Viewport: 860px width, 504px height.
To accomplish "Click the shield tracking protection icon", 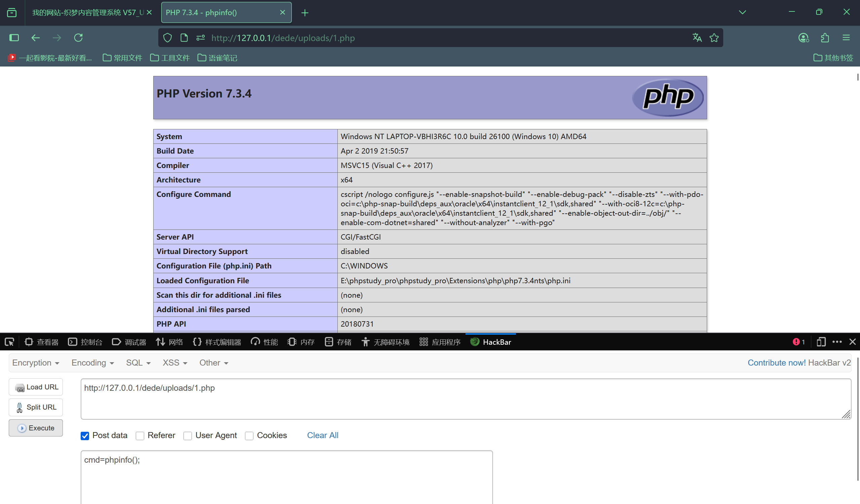I will [167, 38].
